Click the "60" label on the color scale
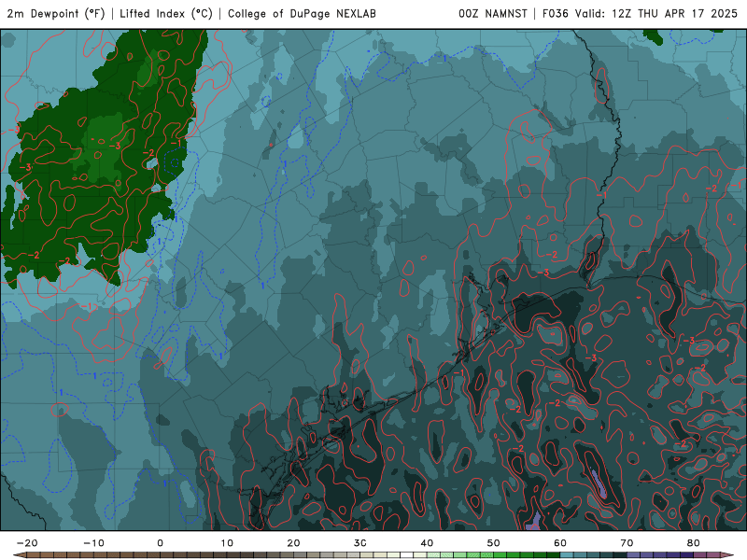 click(560, 543)
